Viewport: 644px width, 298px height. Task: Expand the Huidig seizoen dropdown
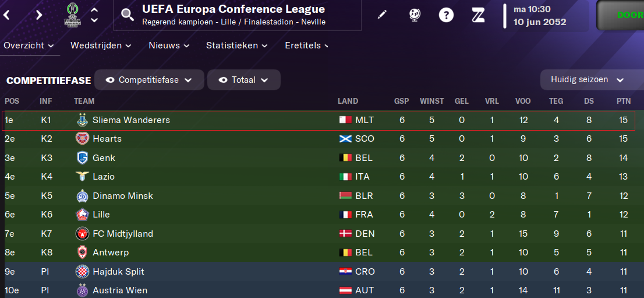click(x=587, y=80)
